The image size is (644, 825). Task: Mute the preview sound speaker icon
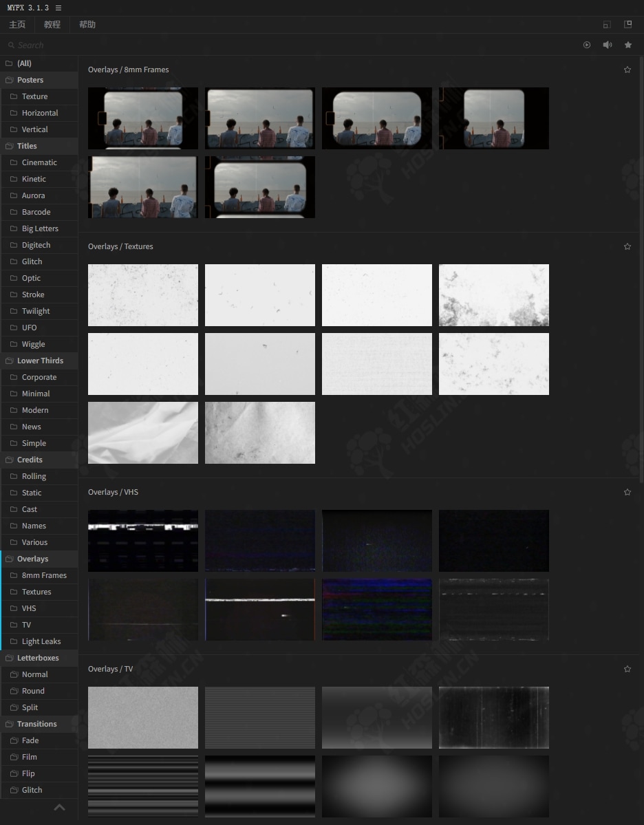[x=608, y=45]
